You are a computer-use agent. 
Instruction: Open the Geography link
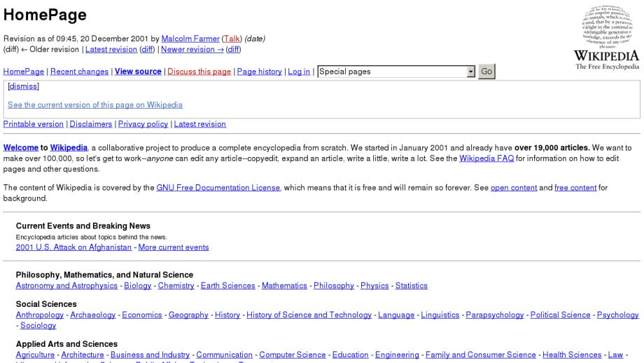pyautogui.click(x=188, y=315)
